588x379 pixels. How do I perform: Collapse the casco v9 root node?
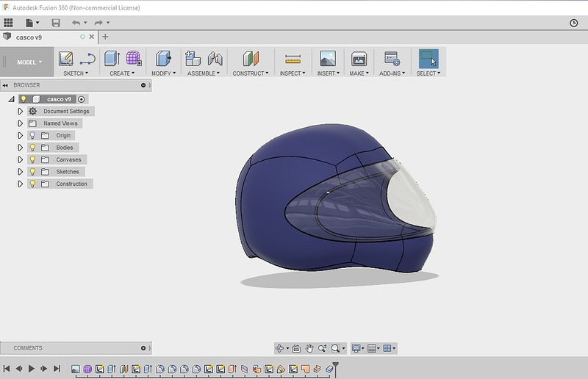point(12,99)
